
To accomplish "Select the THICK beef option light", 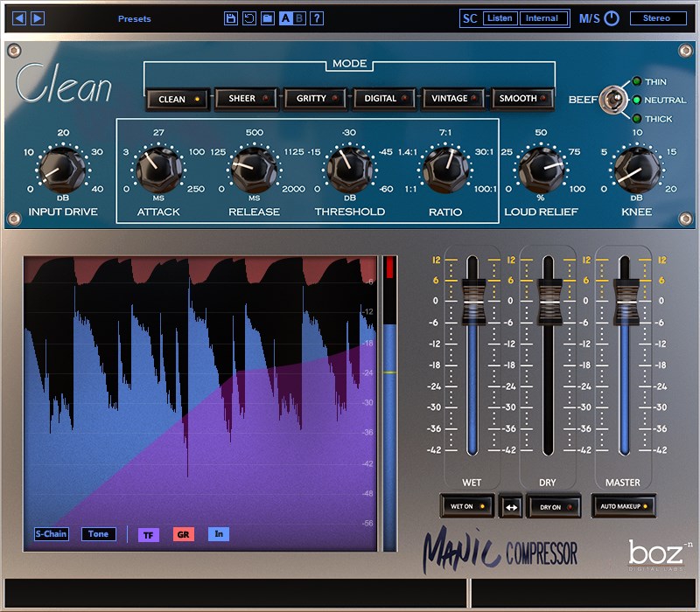I will coord(637,119).
